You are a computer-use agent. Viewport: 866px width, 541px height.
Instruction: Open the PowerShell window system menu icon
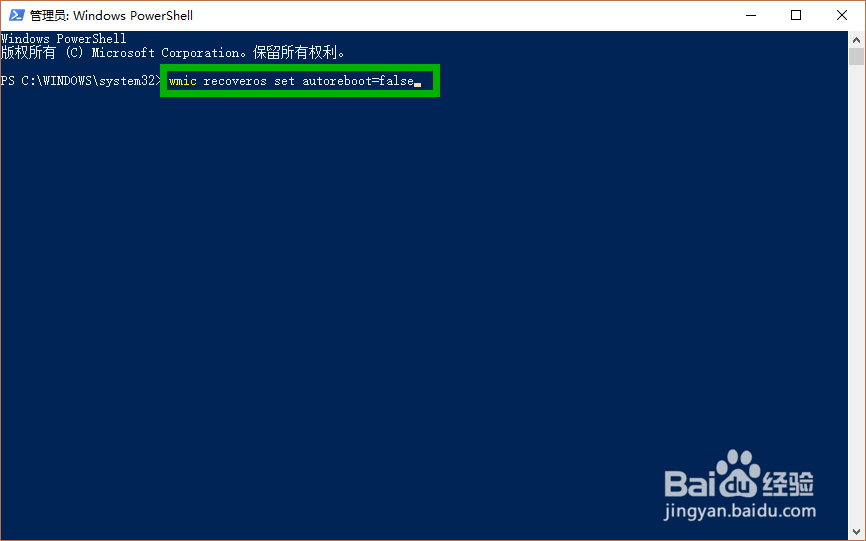click(x=17, y=15)
